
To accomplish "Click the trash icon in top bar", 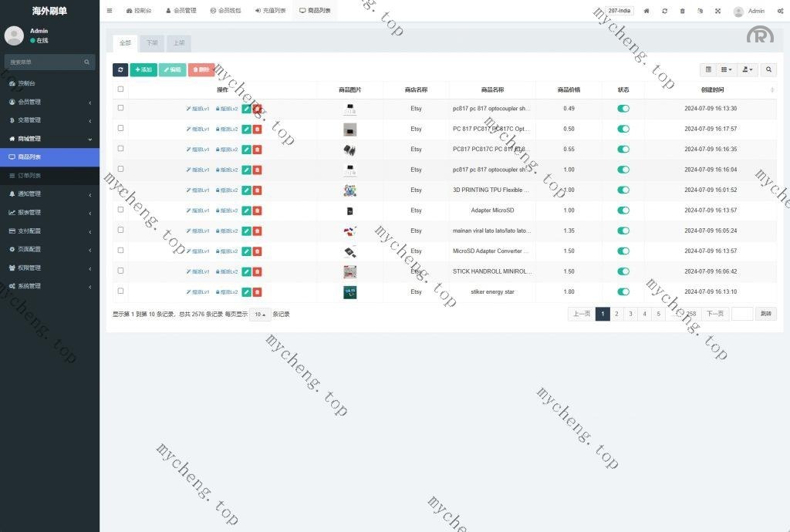I will pyautogui.click(x=682, y=11).
